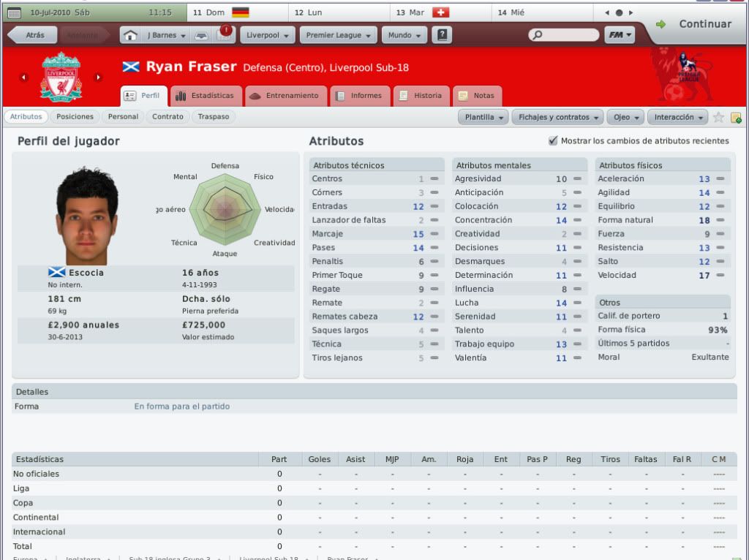Viewport: 749px width, 560px height.
Task: Click the Continuar button
Action: pyautogui.click(x=696, y=24)
